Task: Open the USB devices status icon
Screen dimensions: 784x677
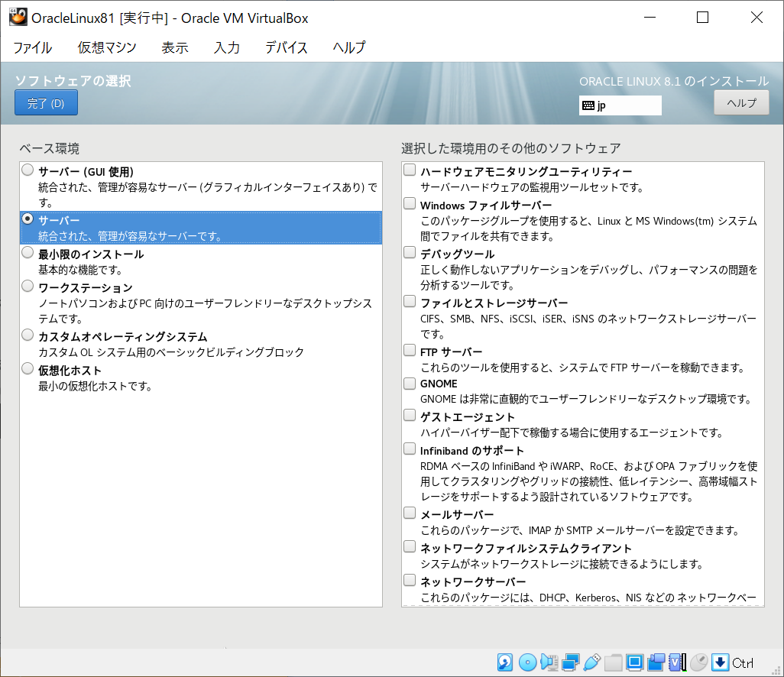Action: pos(591,663)
